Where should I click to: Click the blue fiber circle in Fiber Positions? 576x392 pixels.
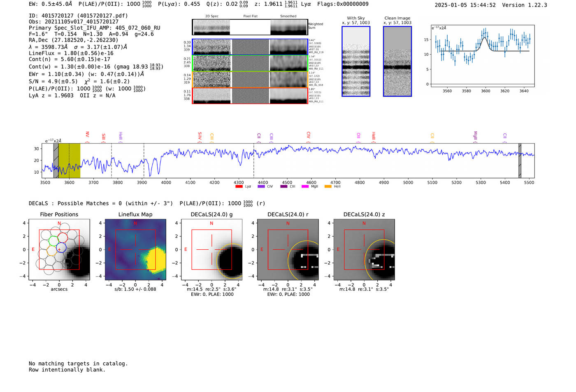pos(61,248)
